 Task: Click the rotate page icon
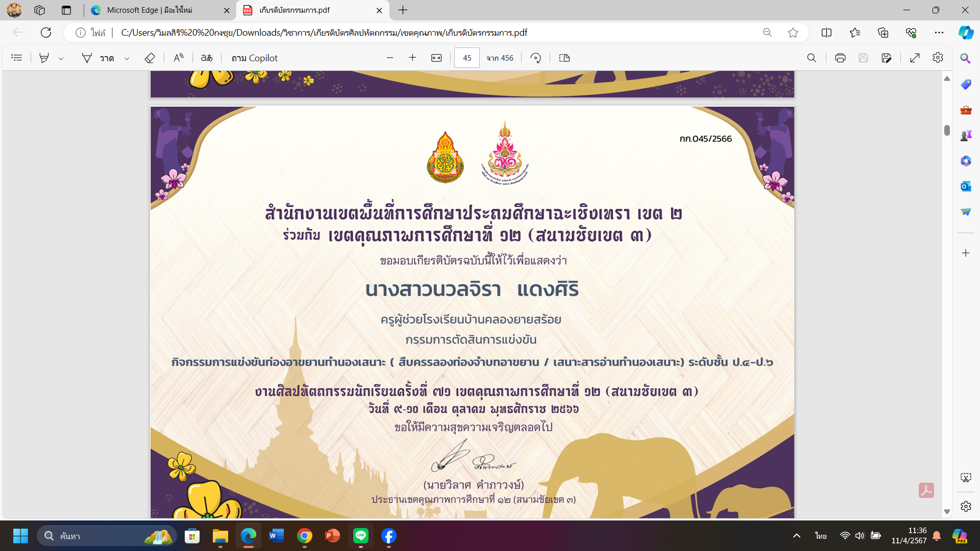(x=535, y=58)
